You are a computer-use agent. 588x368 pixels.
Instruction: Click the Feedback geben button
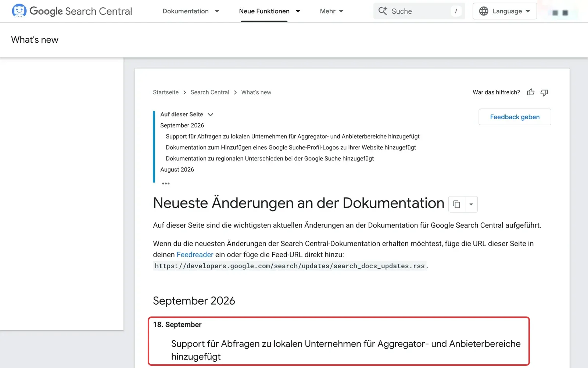(x=514, y=117)
